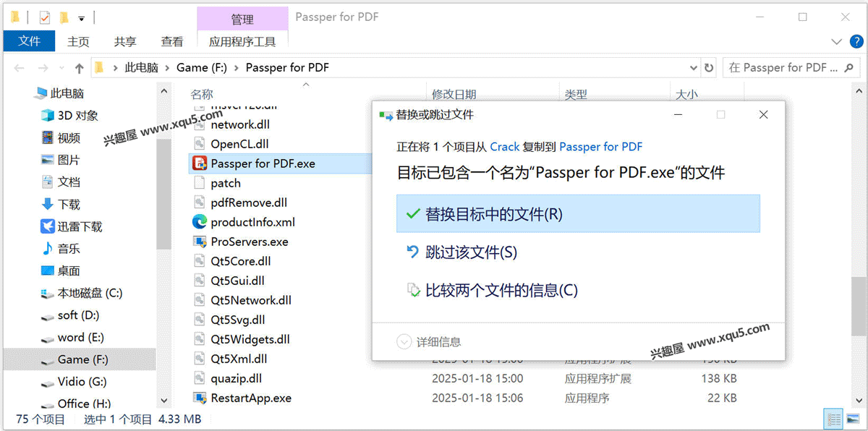Open the Explorer help icon

855,41
